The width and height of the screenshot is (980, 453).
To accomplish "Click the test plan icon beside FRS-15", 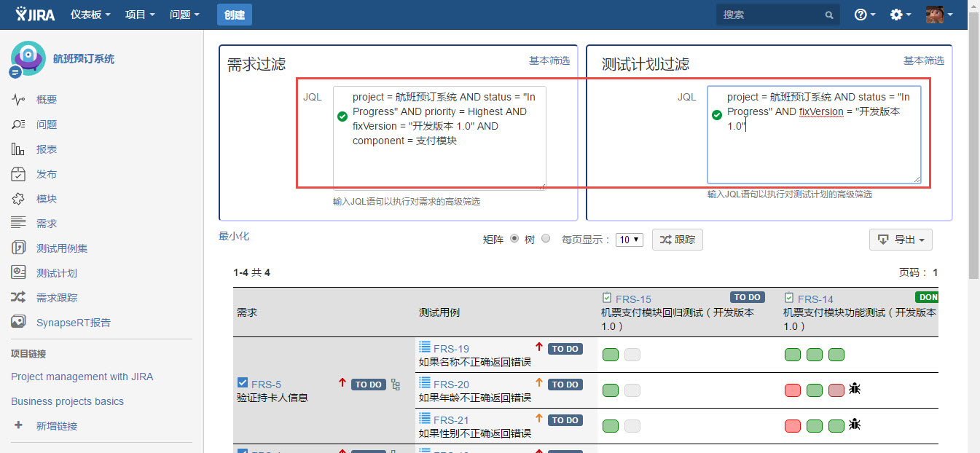I will pos(607,299).
